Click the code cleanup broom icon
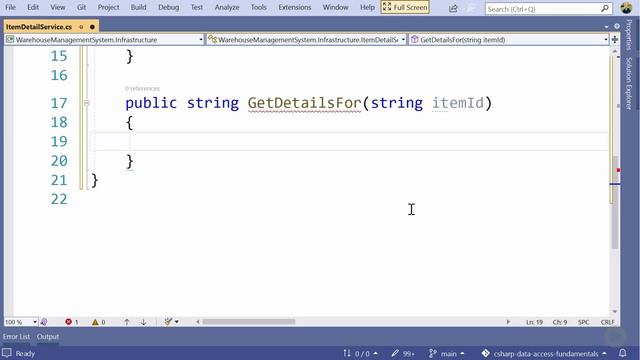Screen dimensions: 640x360 (168, 322)
